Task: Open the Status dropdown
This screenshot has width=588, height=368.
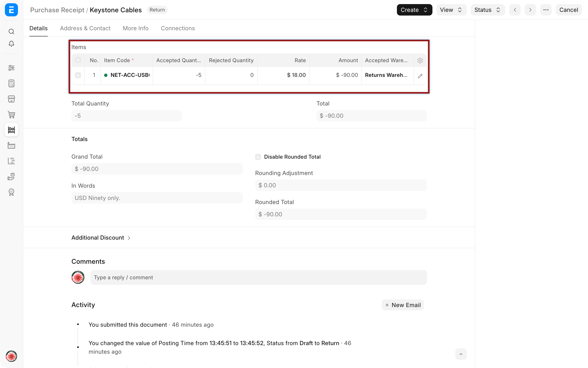Action: pyautogui.click(x=488, y=10)
